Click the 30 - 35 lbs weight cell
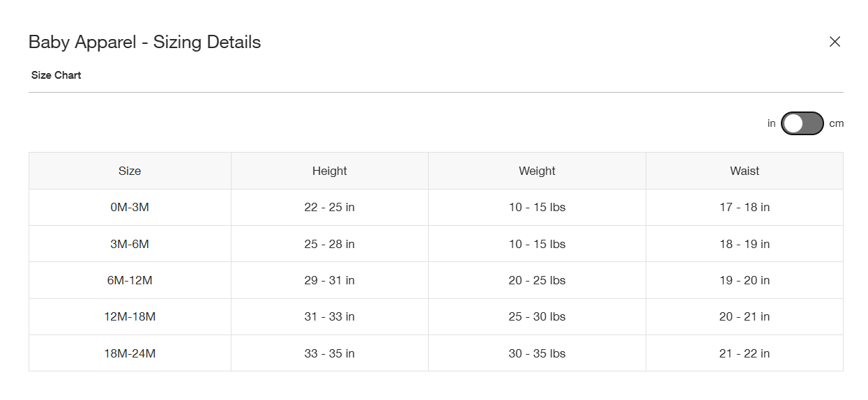Image resolution: width=868 pixels, height=400 pixels. [538, 353]
